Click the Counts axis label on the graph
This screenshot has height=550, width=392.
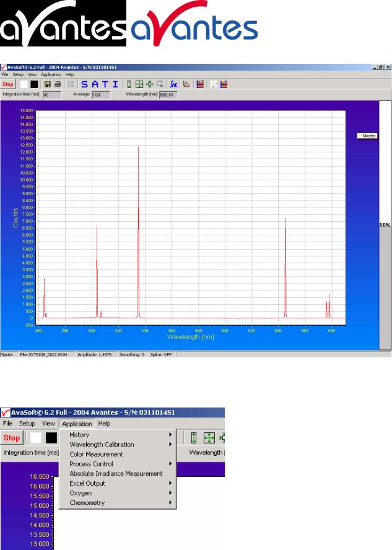[x=15, y=218]
